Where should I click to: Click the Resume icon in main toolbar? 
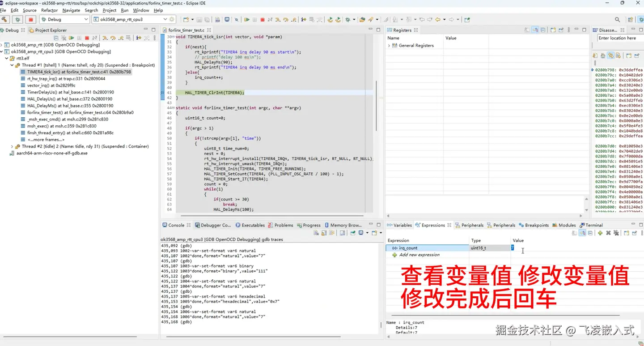(x=246, y=20)
